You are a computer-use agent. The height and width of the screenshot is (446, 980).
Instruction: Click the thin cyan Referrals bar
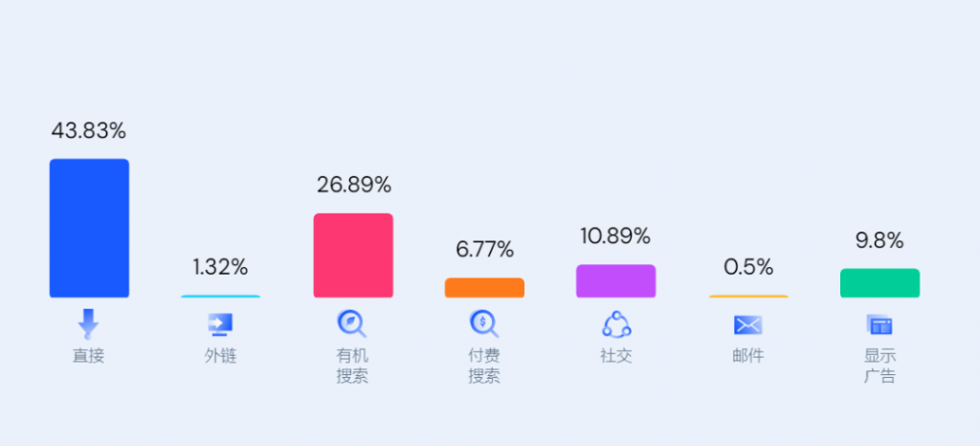pyautogui.click(x=220, y=296)
